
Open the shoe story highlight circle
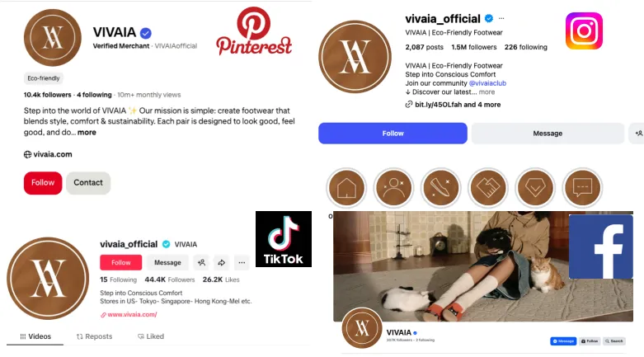[441, 188]
